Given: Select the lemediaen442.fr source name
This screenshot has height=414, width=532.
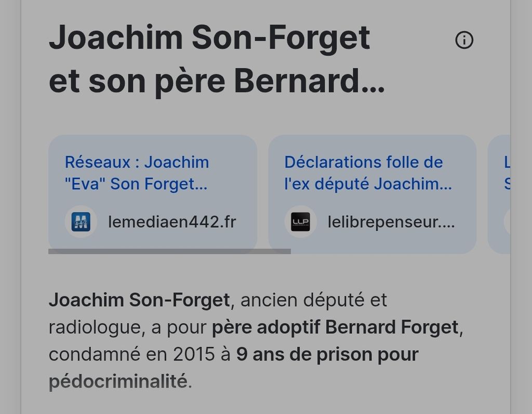Looking at the screenshot, I should [x=172, y=222].
